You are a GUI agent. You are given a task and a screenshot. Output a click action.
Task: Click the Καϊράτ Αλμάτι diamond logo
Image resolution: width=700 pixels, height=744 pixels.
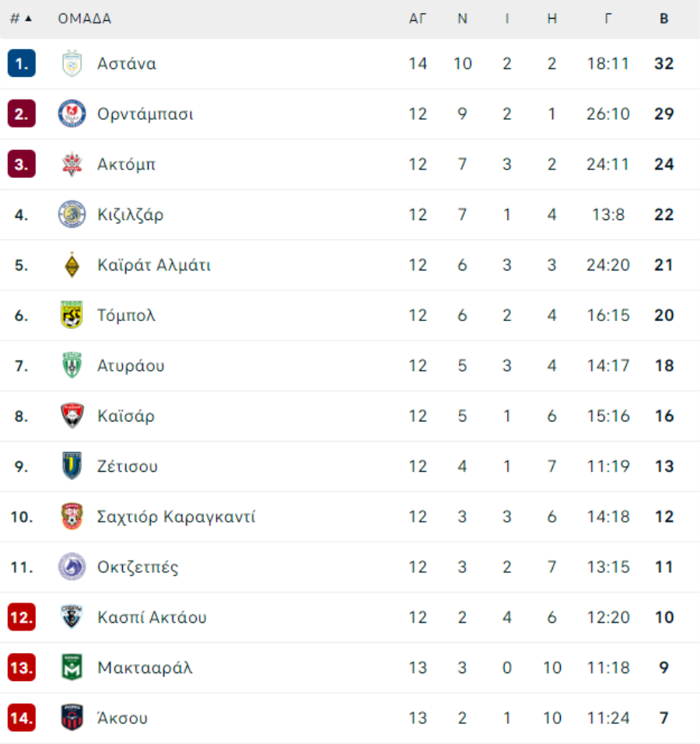tap(72, 265)
